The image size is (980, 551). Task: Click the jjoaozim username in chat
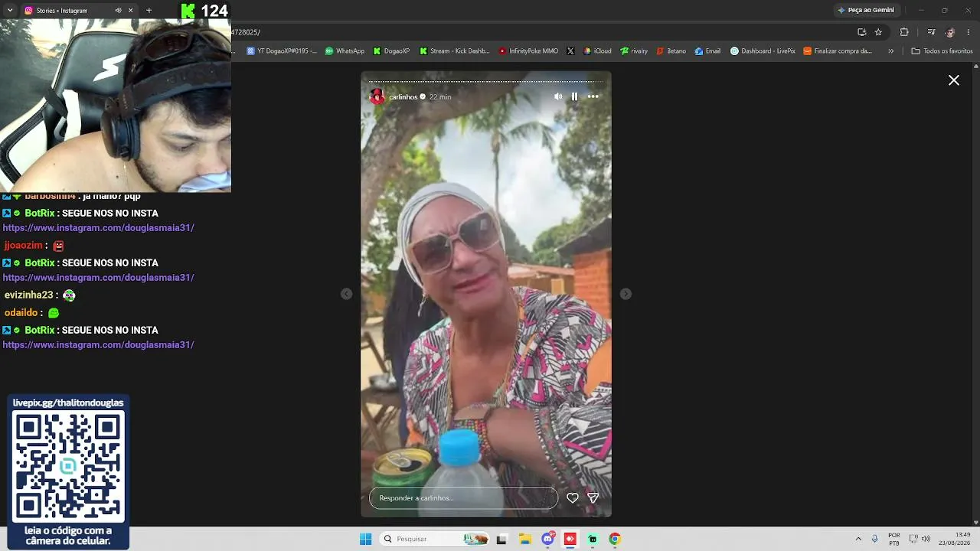pos(23,246)
